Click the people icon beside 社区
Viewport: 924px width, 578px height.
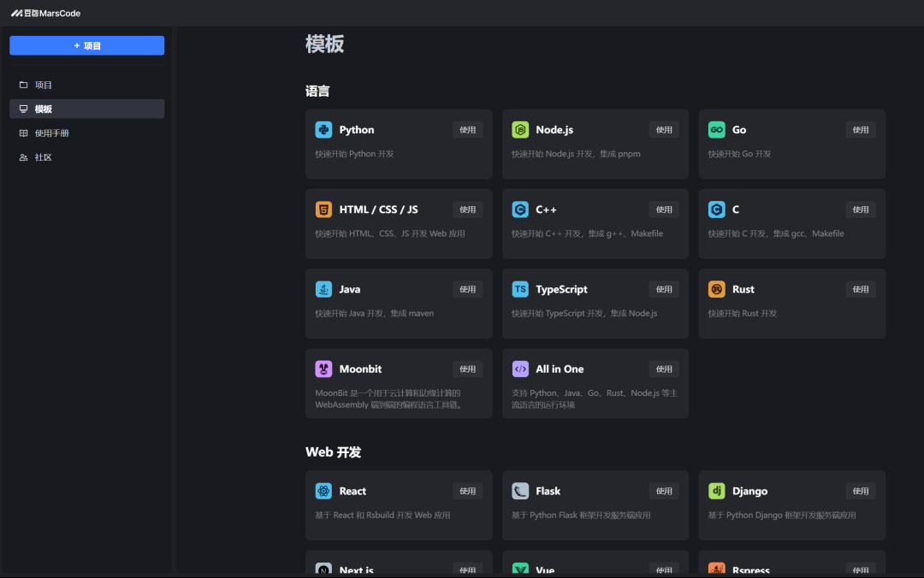(x=24, y=157)
